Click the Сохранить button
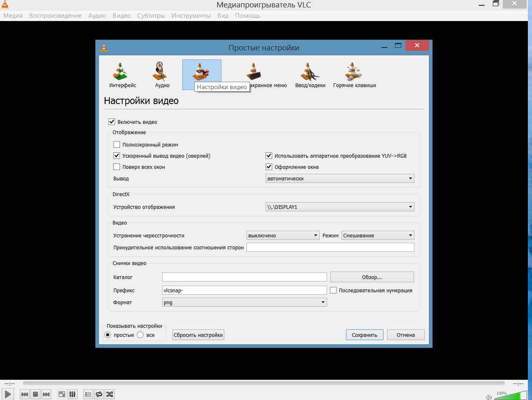The image size is (532, 400). (365, 335)
